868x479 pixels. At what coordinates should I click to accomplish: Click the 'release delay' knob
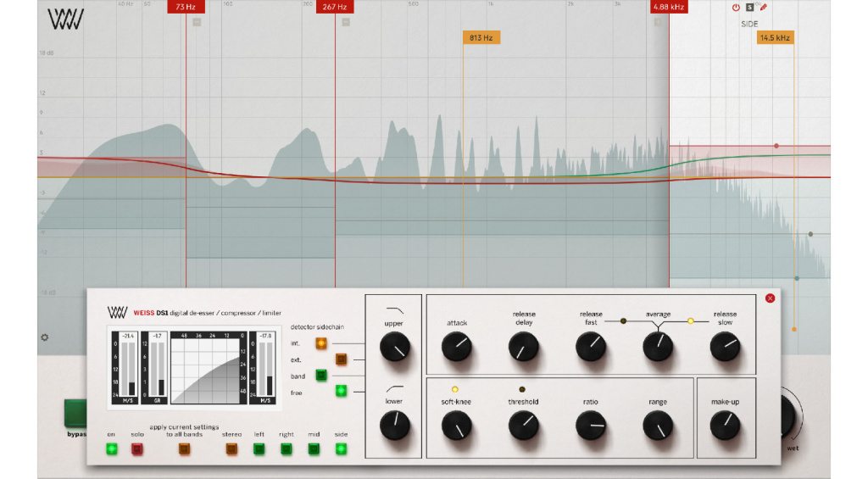524,347
